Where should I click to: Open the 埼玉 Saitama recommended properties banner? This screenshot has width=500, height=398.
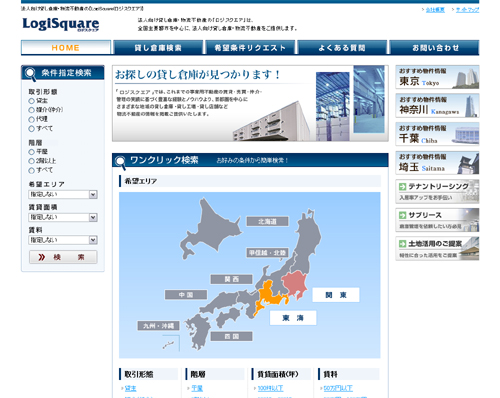[437, 163]
